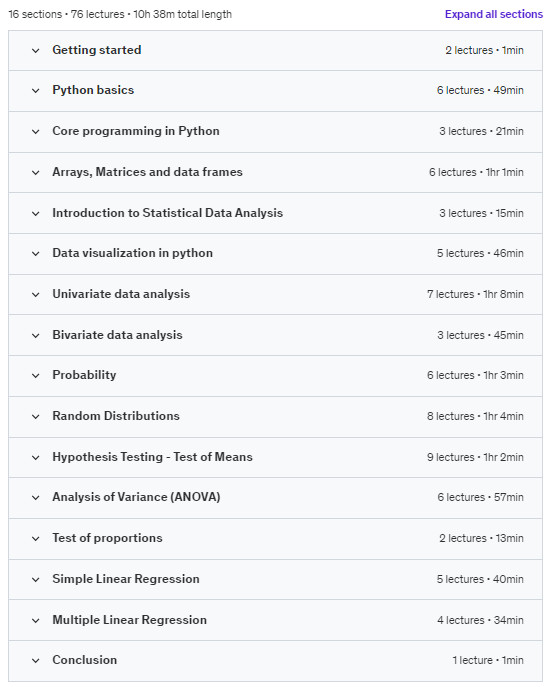This screenshot has width=546, height=687.
Task: Click '9 lectures • 1hr 2min' summary
Action: [x=475, y=457]
